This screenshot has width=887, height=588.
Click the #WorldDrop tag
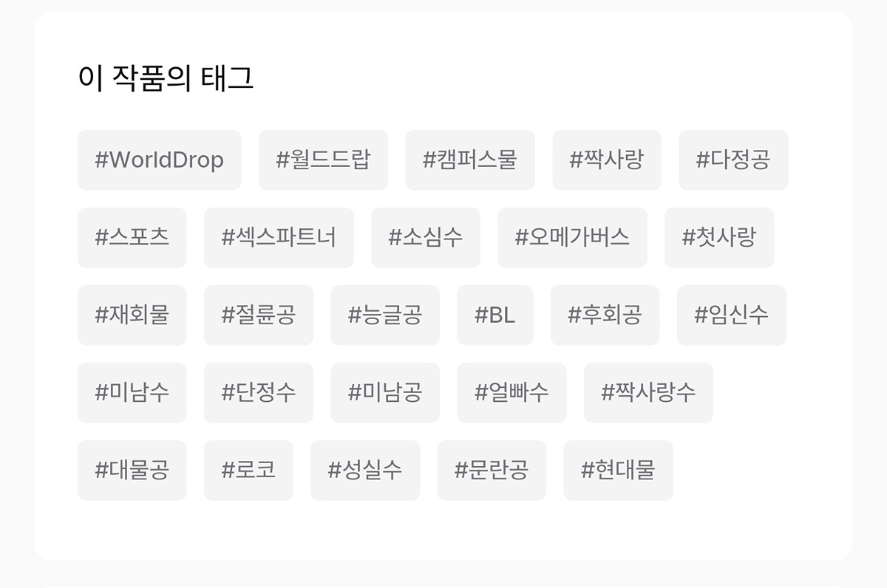[x=159, y=160]
